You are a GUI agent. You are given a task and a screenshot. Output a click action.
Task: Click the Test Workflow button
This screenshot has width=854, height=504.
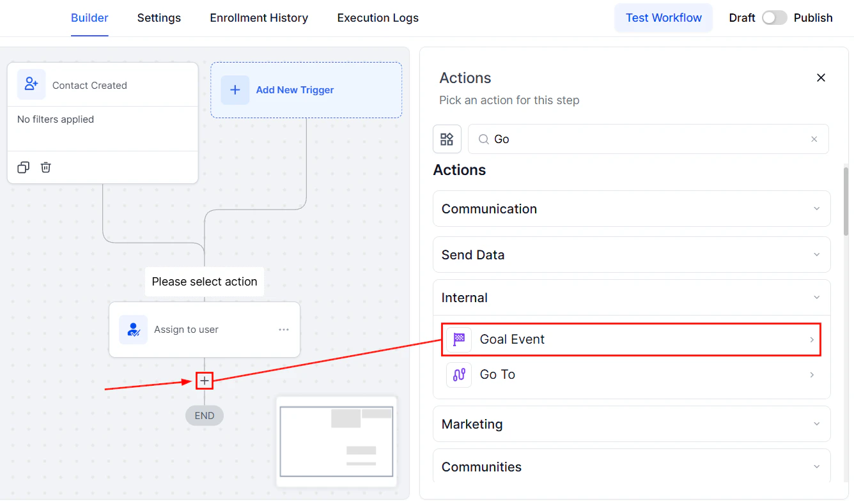663,17
